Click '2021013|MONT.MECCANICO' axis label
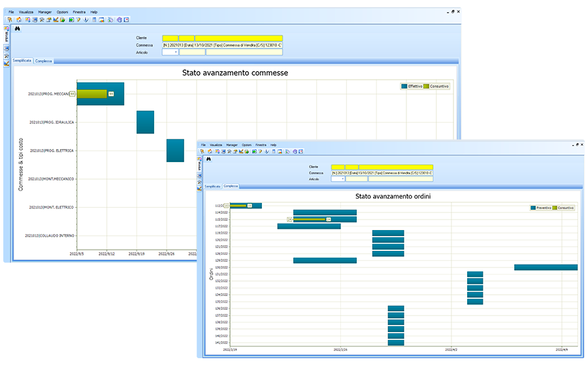The height and width of the screenshot is (368, 588). [x=51, y=179]
